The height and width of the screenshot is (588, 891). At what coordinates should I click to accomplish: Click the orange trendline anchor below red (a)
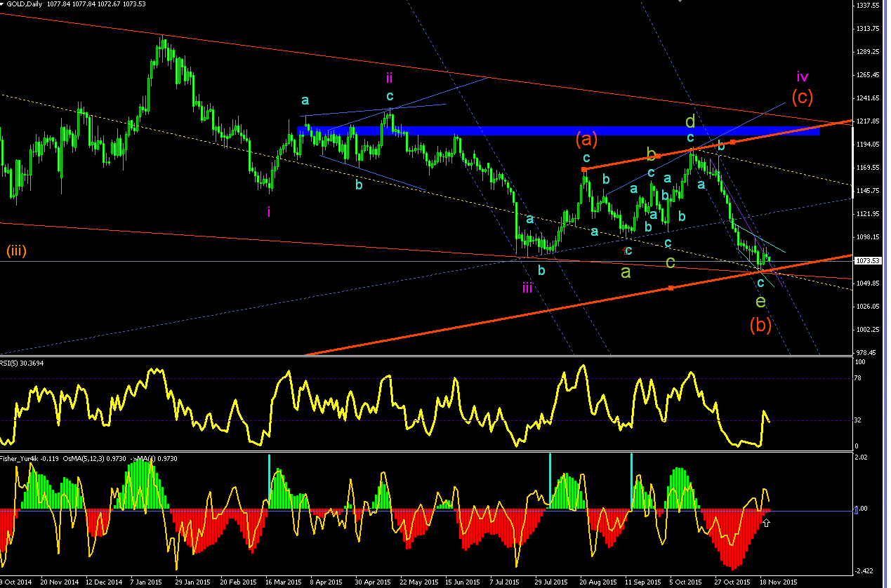click(x=583, y=169)
